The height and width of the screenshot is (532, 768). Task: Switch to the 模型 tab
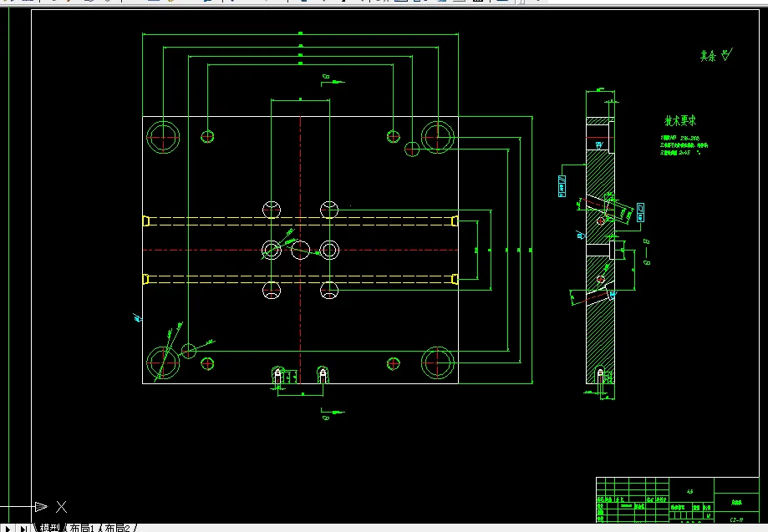click(49, 528)
